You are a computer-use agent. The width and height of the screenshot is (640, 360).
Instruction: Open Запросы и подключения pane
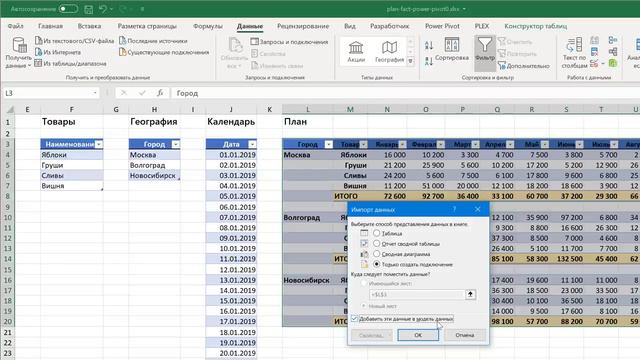click(x=289, y=42)
